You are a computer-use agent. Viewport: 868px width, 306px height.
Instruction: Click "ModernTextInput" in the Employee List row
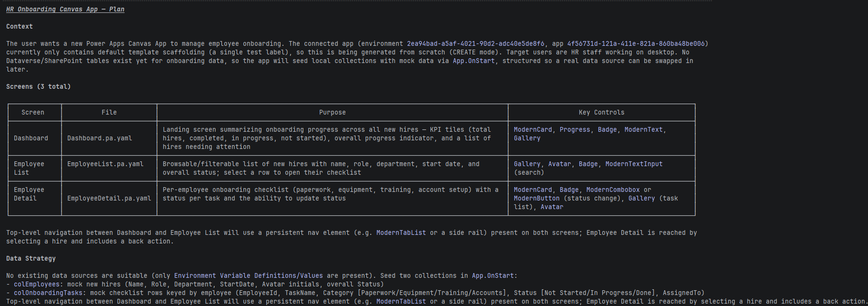click(634, 164)
